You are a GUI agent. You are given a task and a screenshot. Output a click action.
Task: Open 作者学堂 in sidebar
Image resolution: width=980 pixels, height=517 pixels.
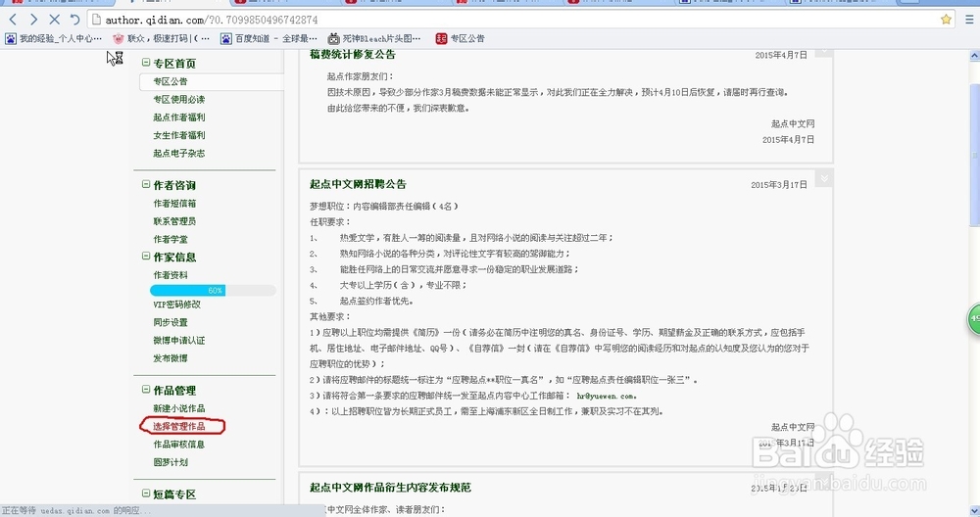point(171,239)
